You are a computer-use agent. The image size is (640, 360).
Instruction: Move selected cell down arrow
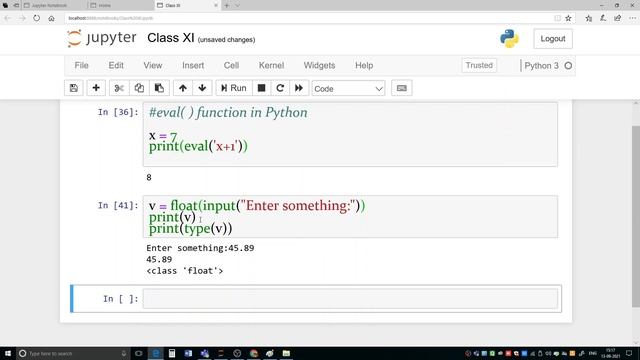(202, 88)
